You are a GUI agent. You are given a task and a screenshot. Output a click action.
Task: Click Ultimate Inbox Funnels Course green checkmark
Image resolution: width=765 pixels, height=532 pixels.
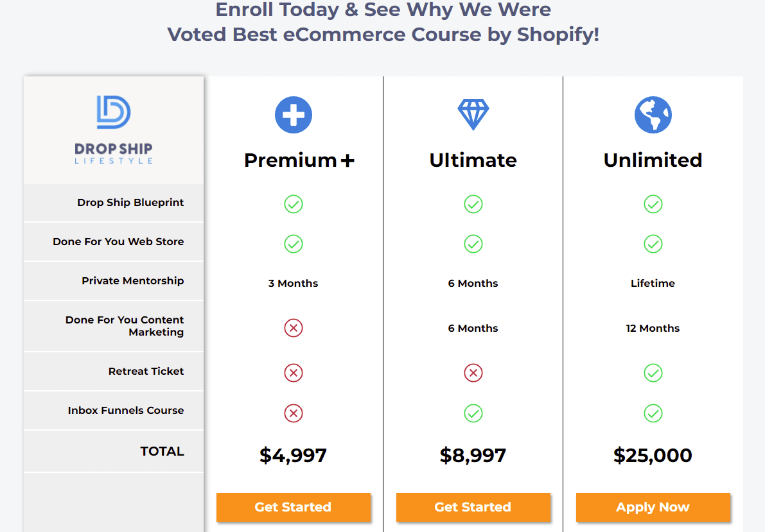(x=473, y=413)
